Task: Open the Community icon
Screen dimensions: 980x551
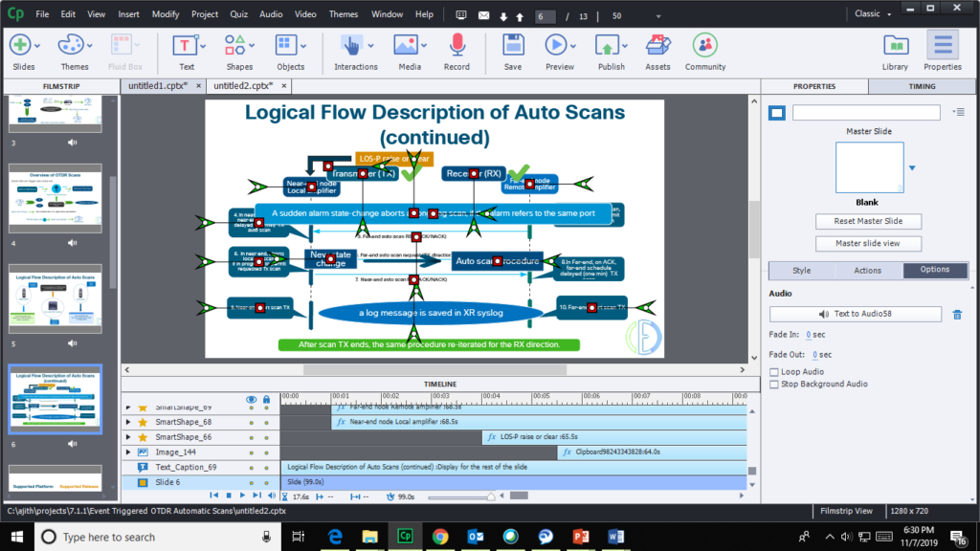Action: 705,46
